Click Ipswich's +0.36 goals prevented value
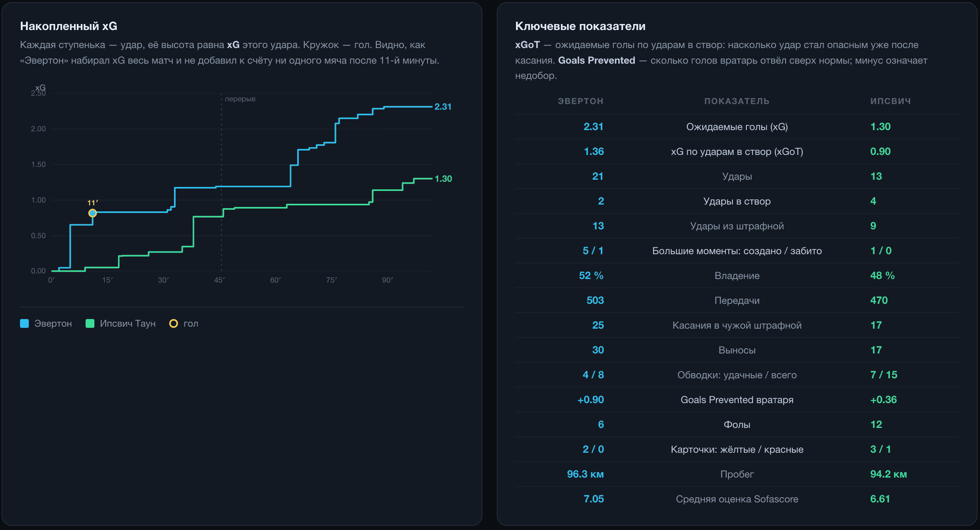Image resolution: width=980 pixels, height=530 pixels. (x=884, y=400)
